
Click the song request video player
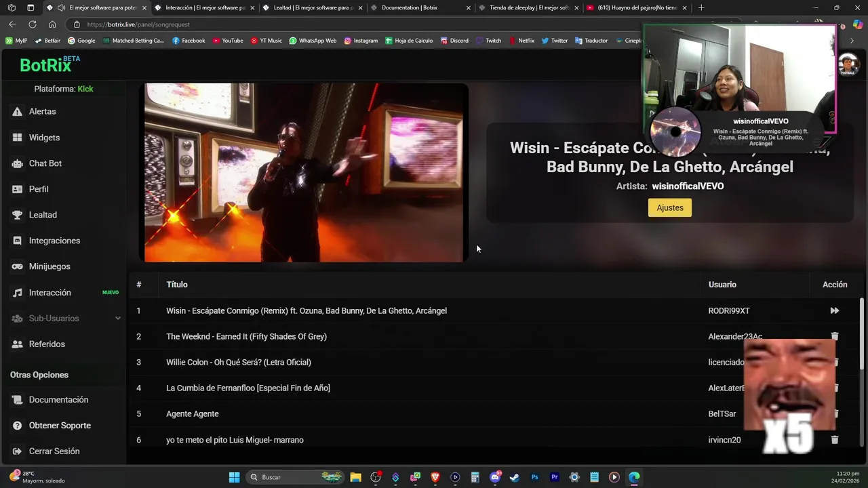pos(304,172)
